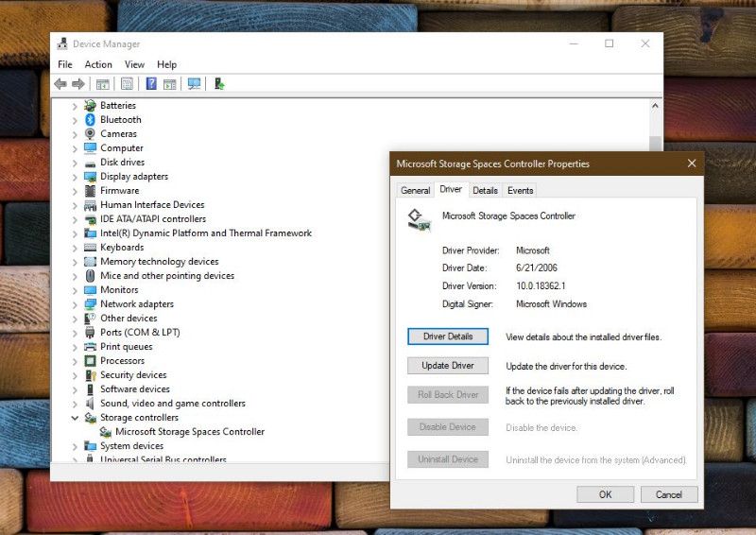The height and width of the screenshot is (535, 756).
Task: Open the View menu
Action: point(134,64)
